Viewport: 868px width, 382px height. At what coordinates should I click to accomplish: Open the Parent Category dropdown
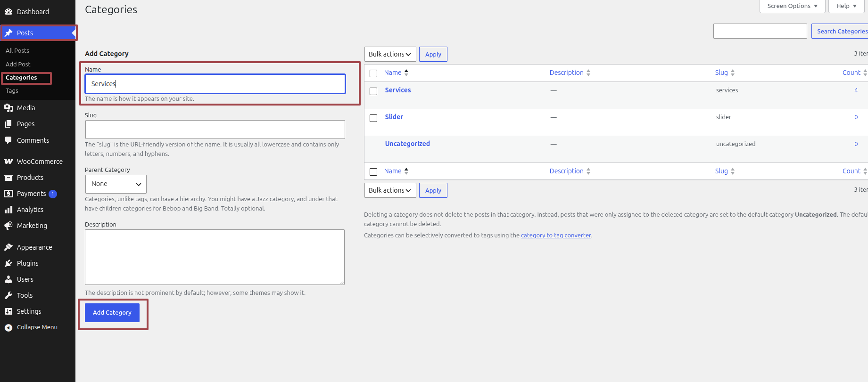pos(116,184)
